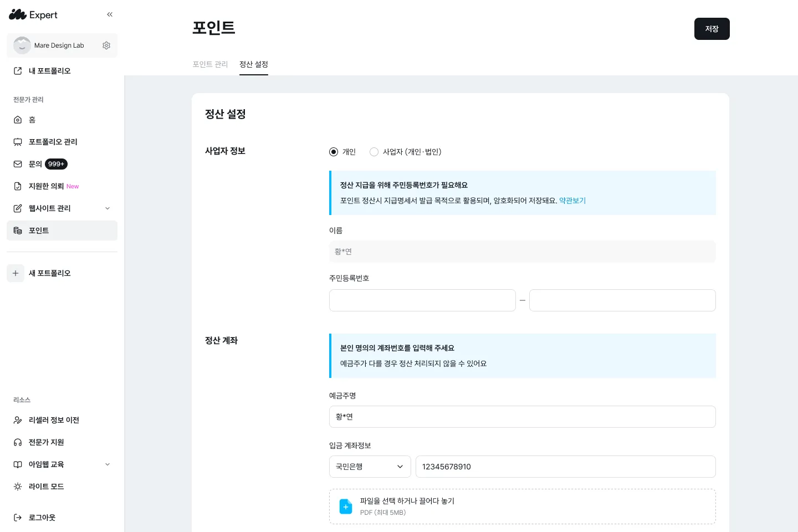Collapse the sidebar with double-chevron icon

click(110, 14)
